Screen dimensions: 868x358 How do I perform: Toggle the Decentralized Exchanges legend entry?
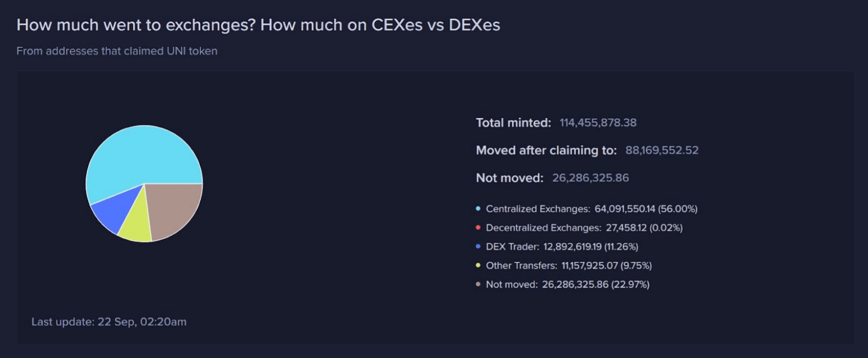(579, 228)
